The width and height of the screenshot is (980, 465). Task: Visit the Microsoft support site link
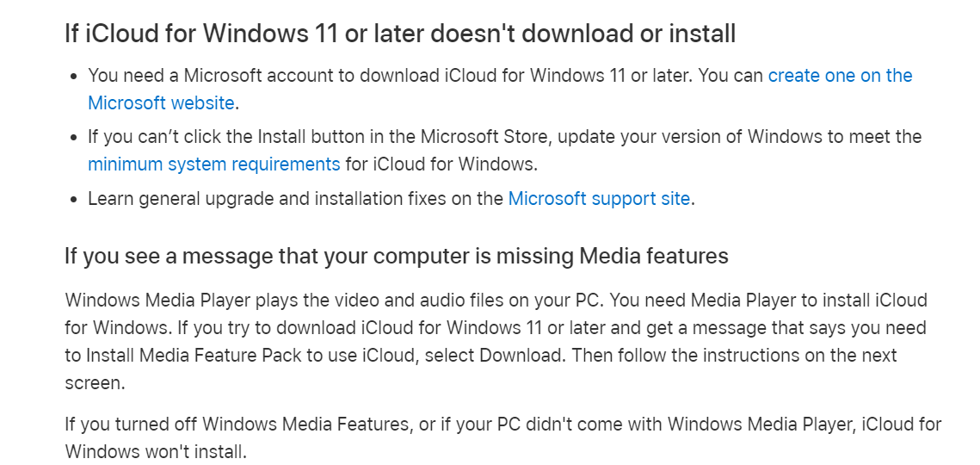(x=599, y=199)
